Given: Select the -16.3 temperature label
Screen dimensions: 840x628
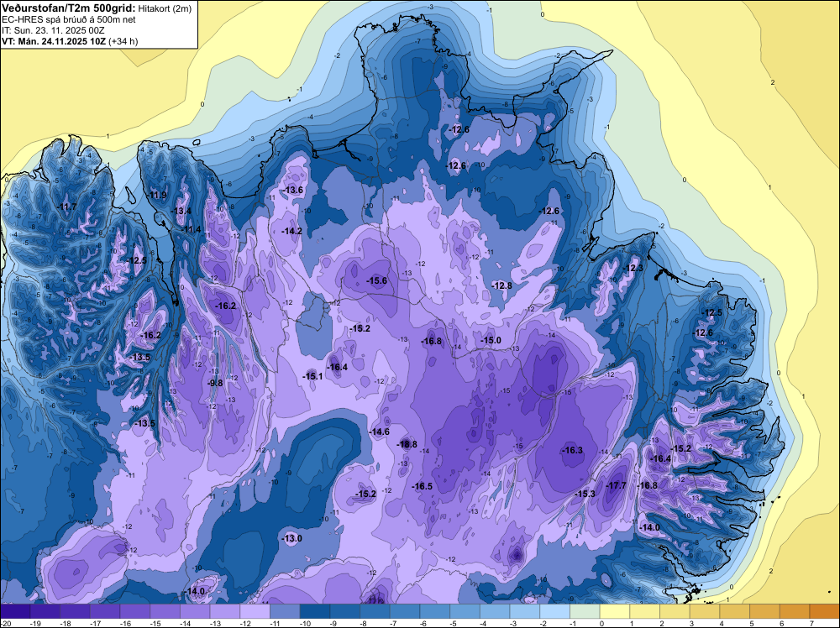Looking at the screenshot, I should 572,450.
